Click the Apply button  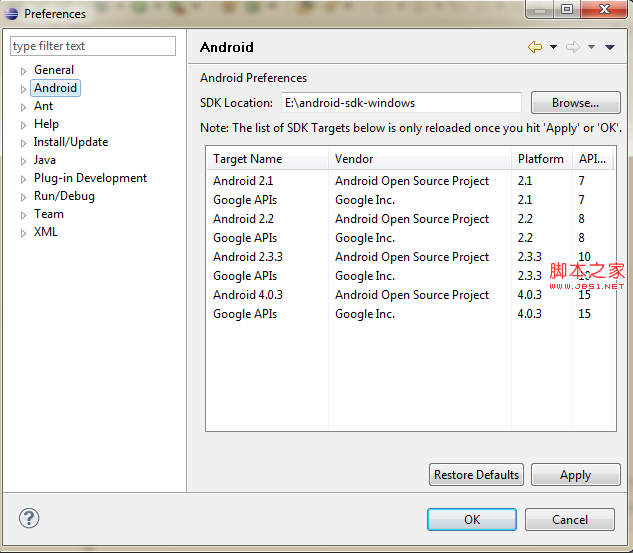pyautogui.click(x=575, y=475)
